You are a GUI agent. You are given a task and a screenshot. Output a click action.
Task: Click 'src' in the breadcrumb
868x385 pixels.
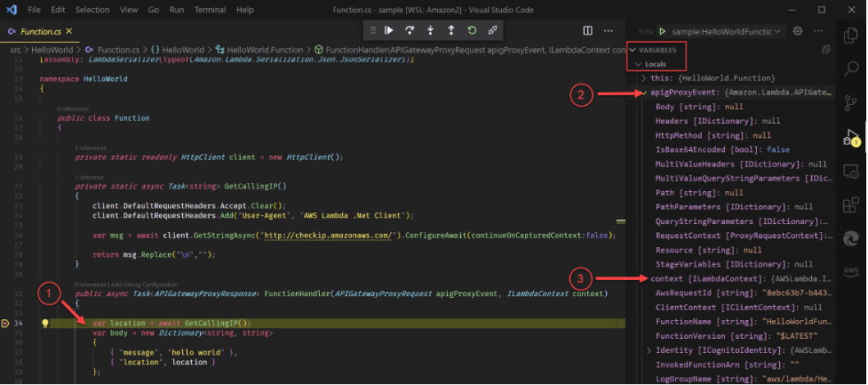15,50
